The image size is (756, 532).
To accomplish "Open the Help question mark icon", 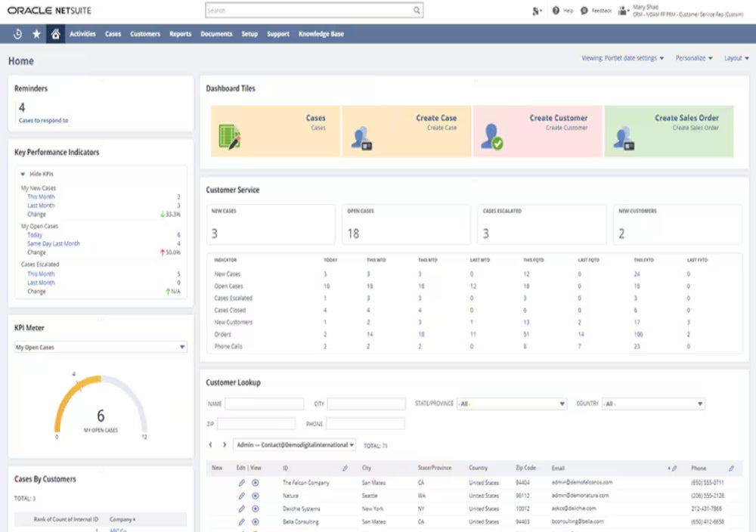I will (x=556, y=11).
